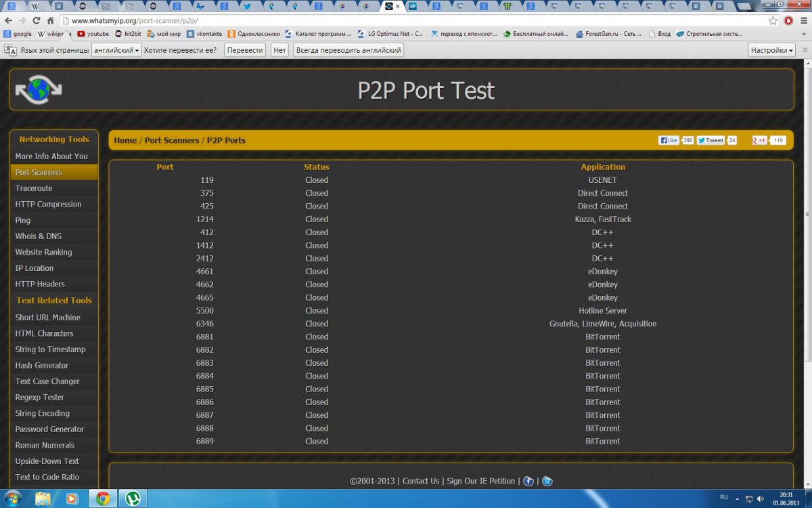This screenshot has height=508, width=812.
Task: Click the address bar URL field
Action: tap(406, 20)
